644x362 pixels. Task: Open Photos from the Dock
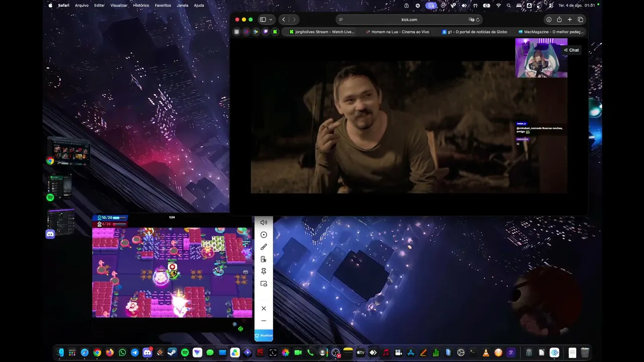click(285, 353)
